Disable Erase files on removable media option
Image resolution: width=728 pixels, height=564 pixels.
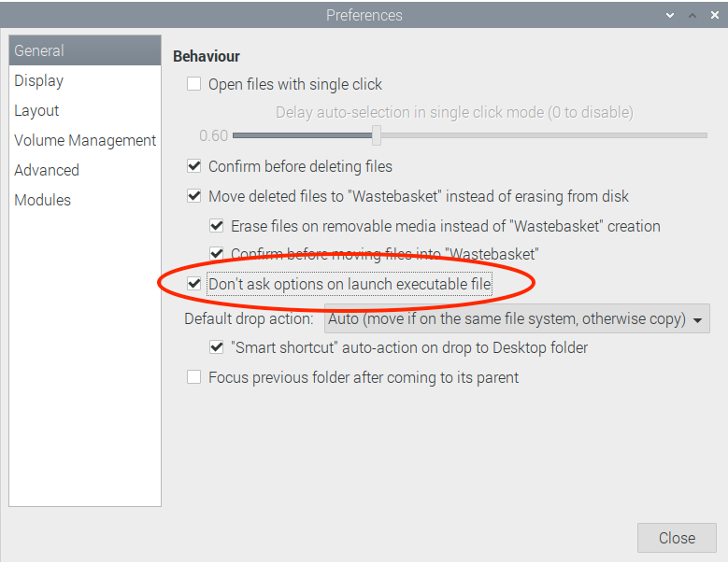coord(217,226)
